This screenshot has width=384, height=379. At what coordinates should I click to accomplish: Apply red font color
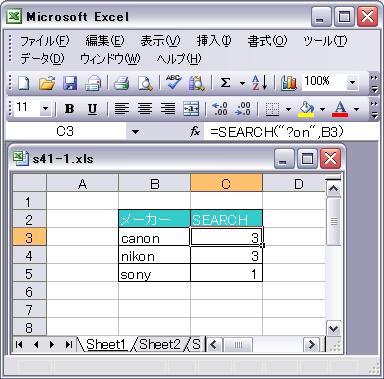(x=340, y=109)
